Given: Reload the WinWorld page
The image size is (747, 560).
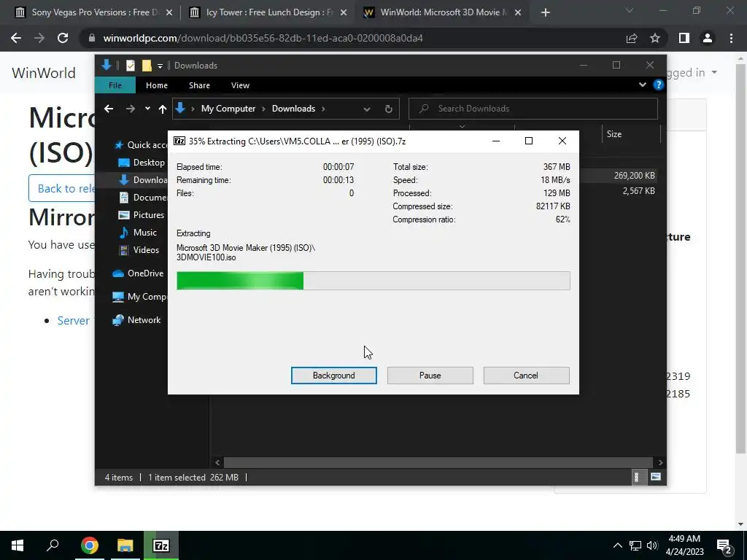Looking at the screenshot, I should (63, 38).
